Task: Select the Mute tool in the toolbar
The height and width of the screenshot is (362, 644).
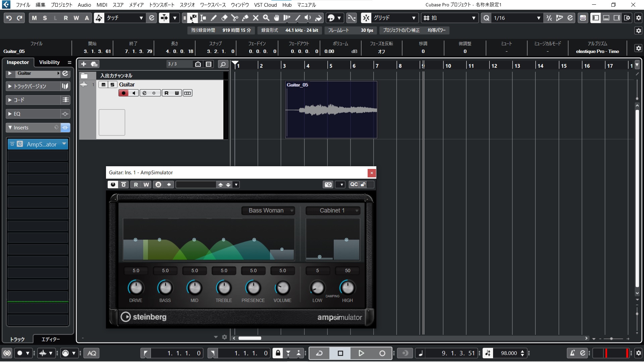Action: click(256, 18)
